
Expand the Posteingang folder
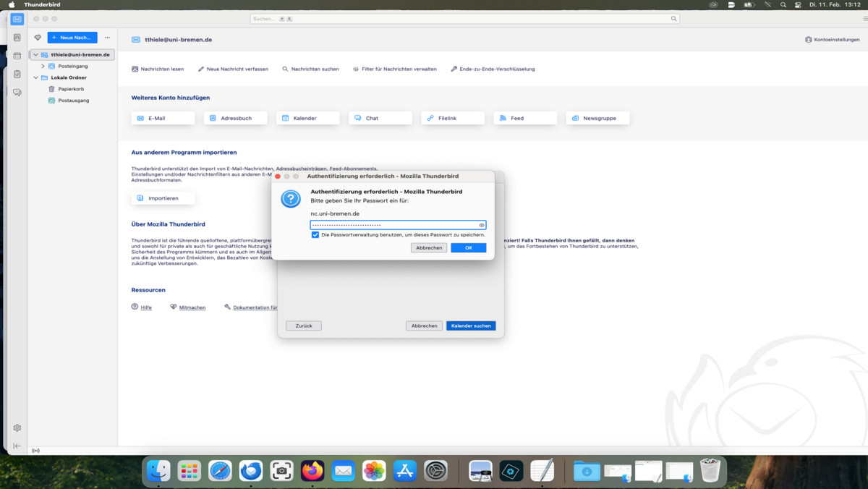pyautogui.click(x=43, y=66)
